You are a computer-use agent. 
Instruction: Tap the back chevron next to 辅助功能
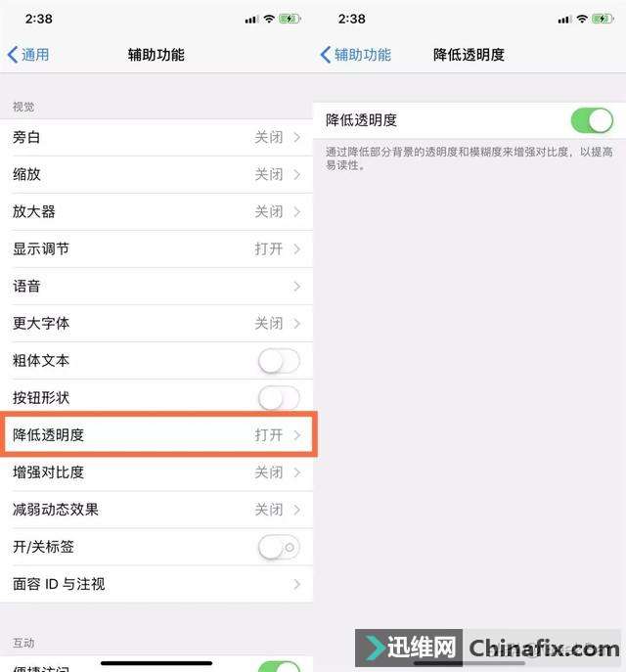click(x=326, y=55)
